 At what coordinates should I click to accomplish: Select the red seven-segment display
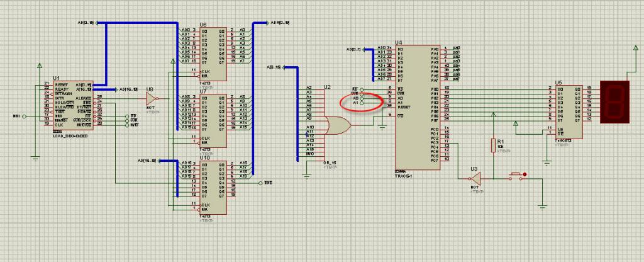pos(615,101)
